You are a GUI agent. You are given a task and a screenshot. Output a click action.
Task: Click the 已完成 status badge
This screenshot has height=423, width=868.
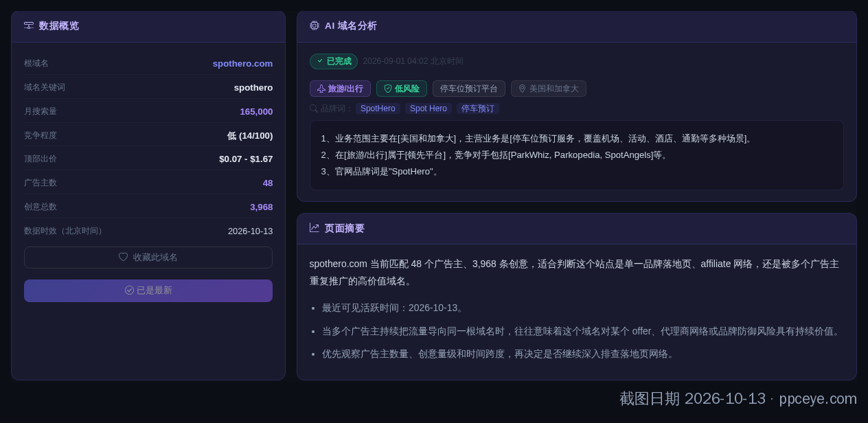point(334,61)
